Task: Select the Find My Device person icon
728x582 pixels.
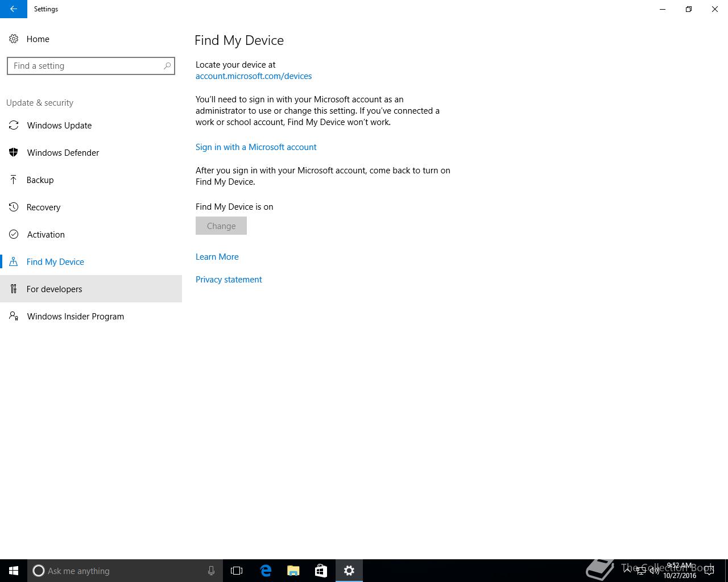Action: pos(14,262)
